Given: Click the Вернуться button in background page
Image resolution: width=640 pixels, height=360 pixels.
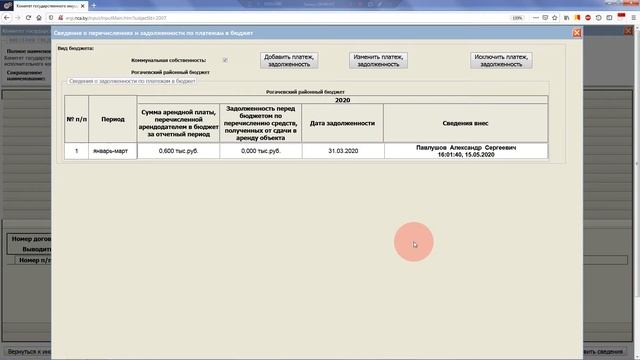Looking at the screenshot, I should coord(29,351).
